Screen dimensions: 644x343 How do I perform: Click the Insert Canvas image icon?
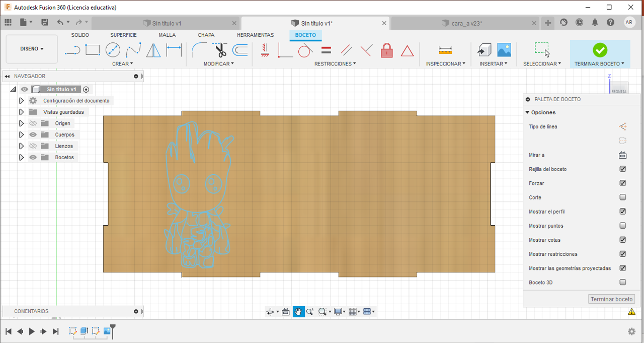tap(504, 50)
